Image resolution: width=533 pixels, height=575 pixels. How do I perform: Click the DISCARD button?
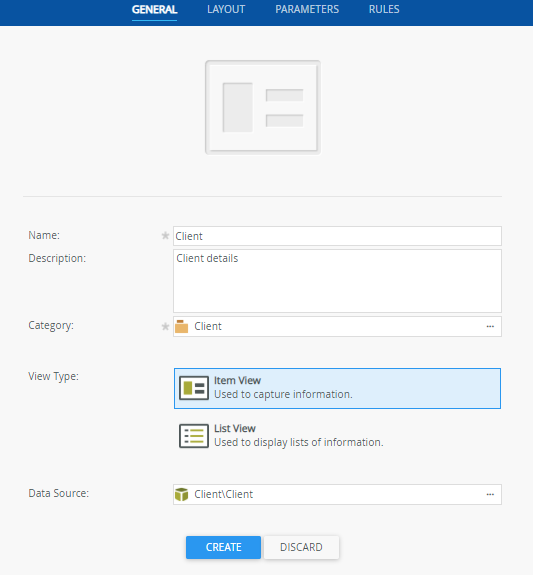[x=301, y=547]
